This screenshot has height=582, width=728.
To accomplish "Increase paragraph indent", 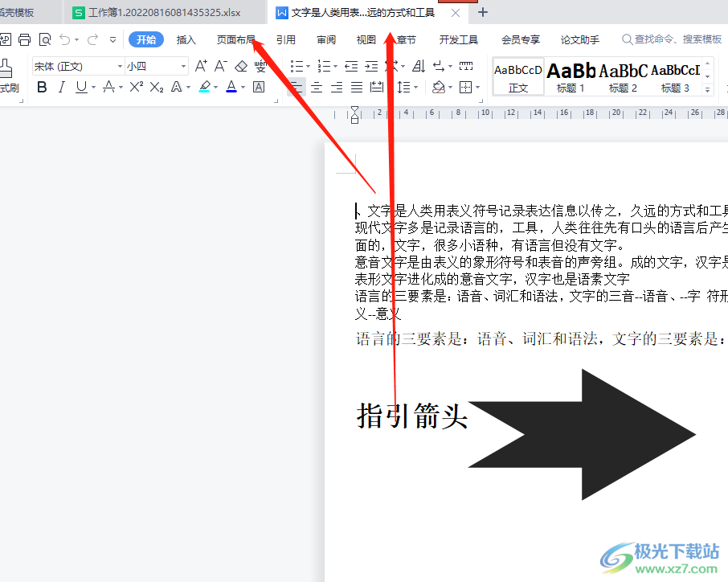I will pos(371,67).
